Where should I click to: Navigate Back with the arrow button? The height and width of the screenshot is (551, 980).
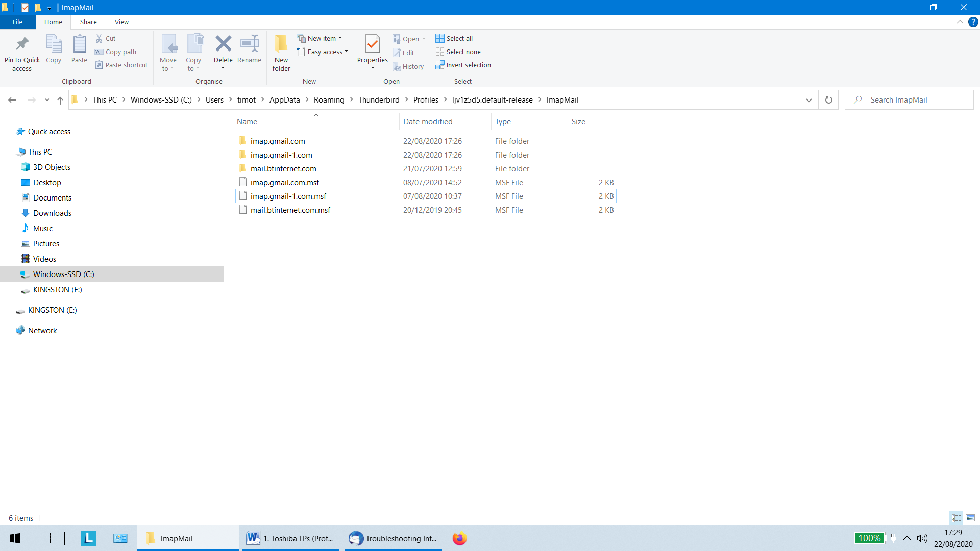(x=12, y=100)
